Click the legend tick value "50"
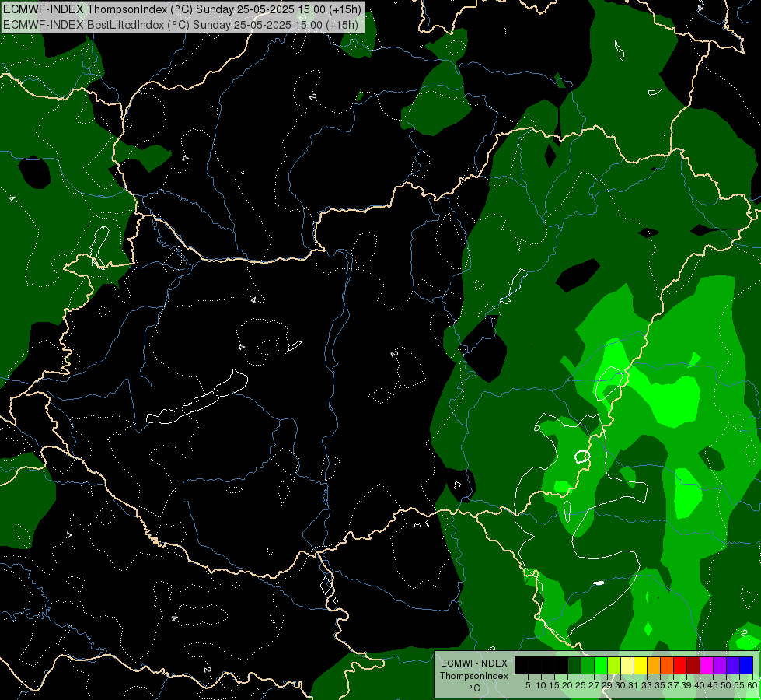761x700 pixels. [727, 685]
